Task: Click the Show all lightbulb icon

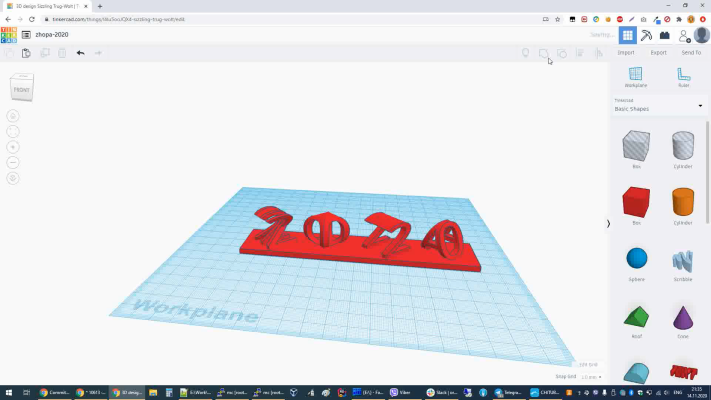Action: (x=526, y=53)
